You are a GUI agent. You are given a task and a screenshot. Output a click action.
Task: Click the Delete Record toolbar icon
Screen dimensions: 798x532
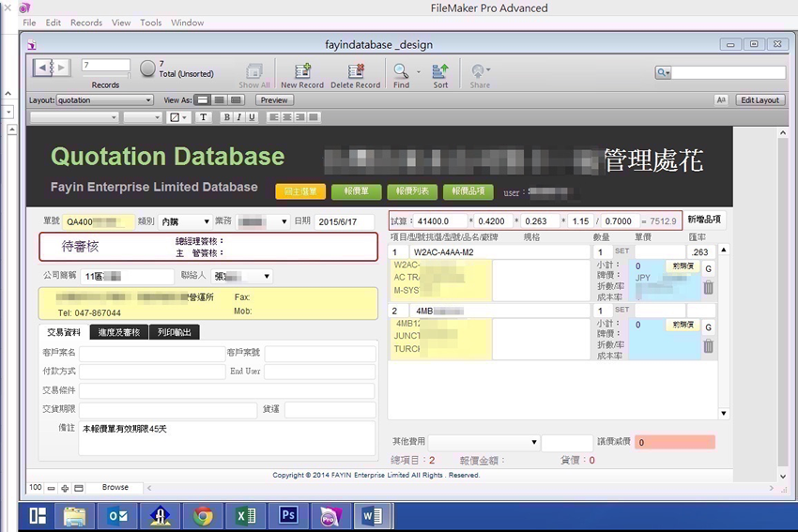(x=355, y=72)
